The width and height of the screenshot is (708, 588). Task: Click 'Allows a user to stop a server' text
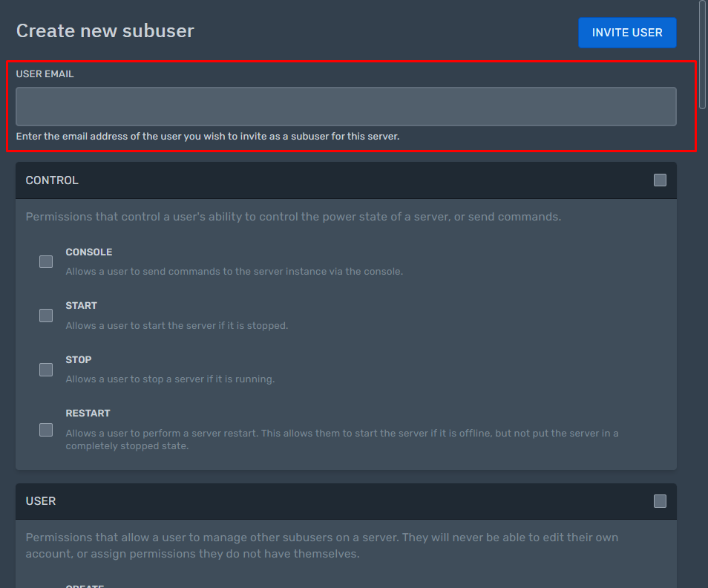click(170, 379)
